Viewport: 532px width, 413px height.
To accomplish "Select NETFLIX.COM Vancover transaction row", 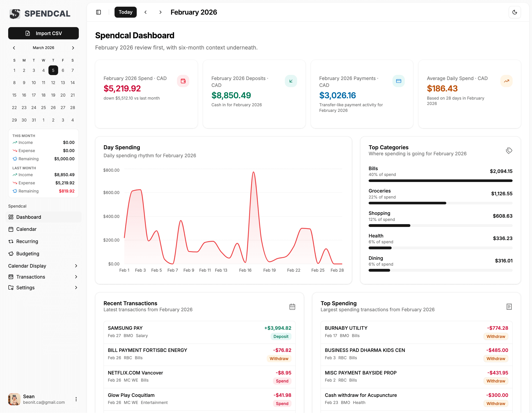I will coord(200,377).
